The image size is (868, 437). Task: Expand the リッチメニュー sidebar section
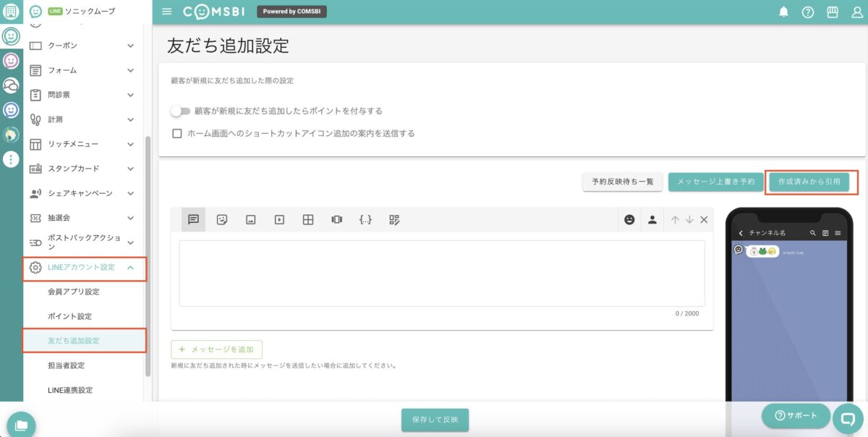(130, 144)
